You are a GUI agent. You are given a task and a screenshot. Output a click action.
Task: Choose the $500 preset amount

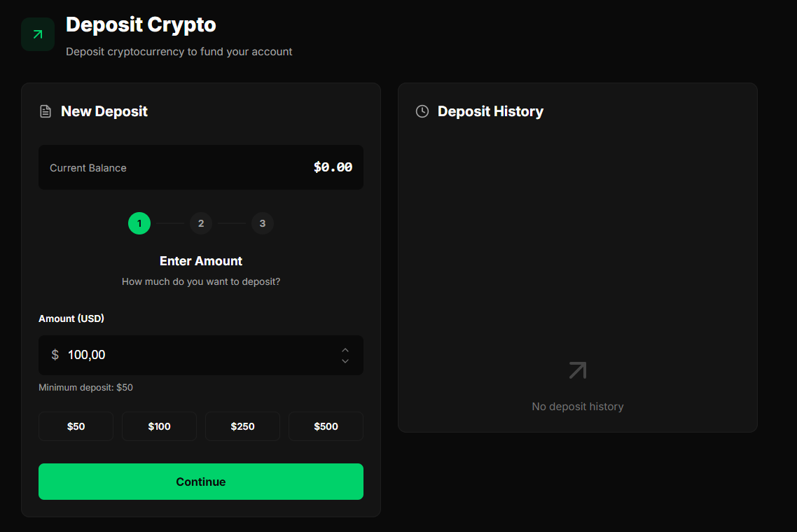pyautogui.click(x=326, y=426)
